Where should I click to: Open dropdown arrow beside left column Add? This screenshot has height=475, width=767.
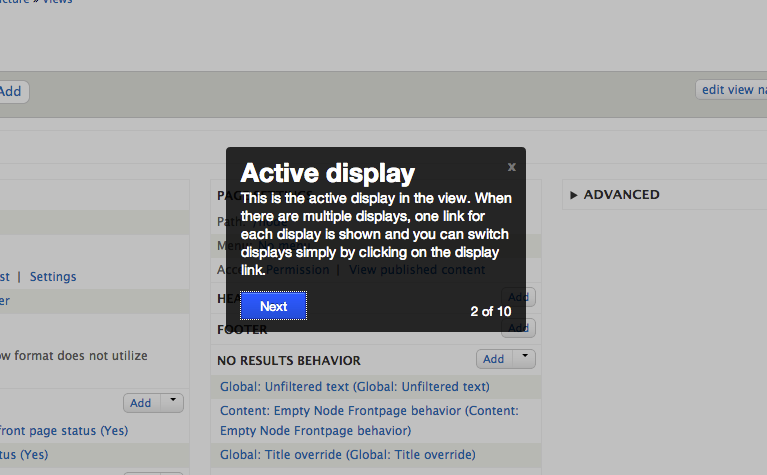click(x=173, y=402)
